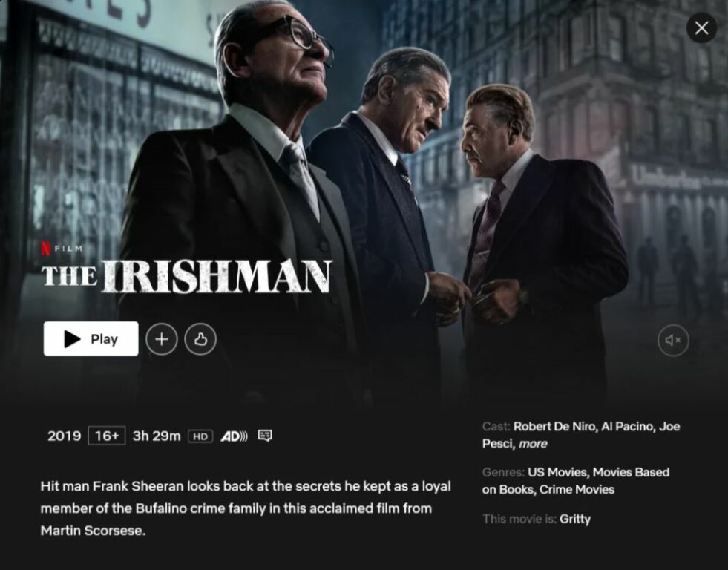Rate the movie with thumbs up
The height and width of the screenshot is (570, 728).
(200, 339)
